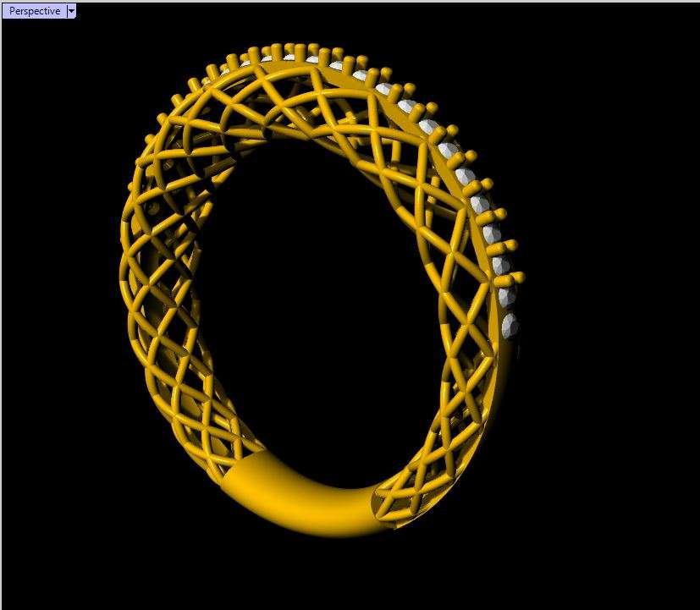Click the lowest prong on the right edge

coord(518,278)
